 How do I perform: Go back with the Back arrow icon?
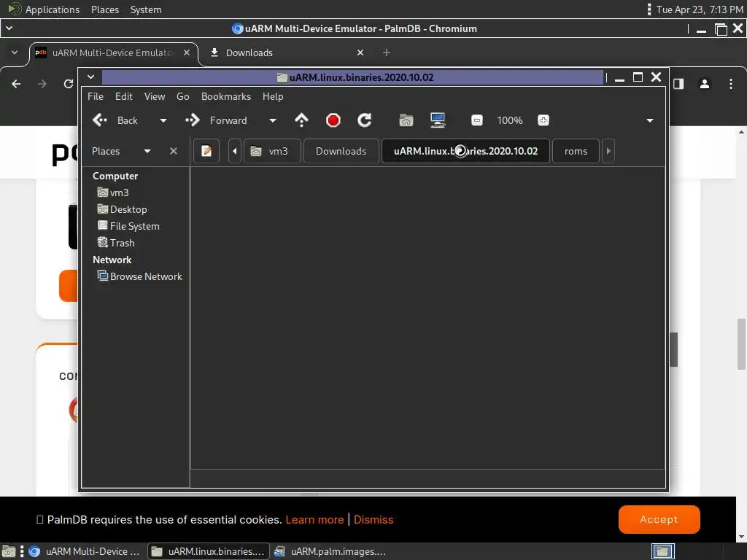tap(99, 120)
